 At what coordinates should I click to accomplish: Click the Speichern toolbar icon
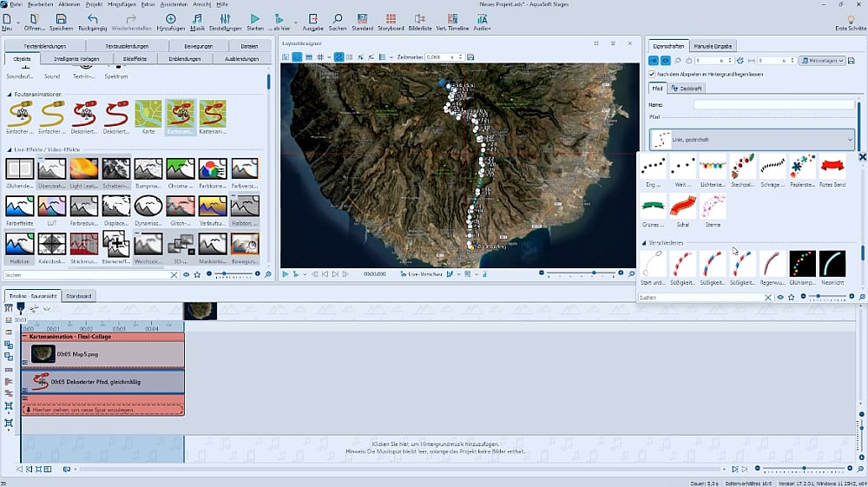pos(61,19)
